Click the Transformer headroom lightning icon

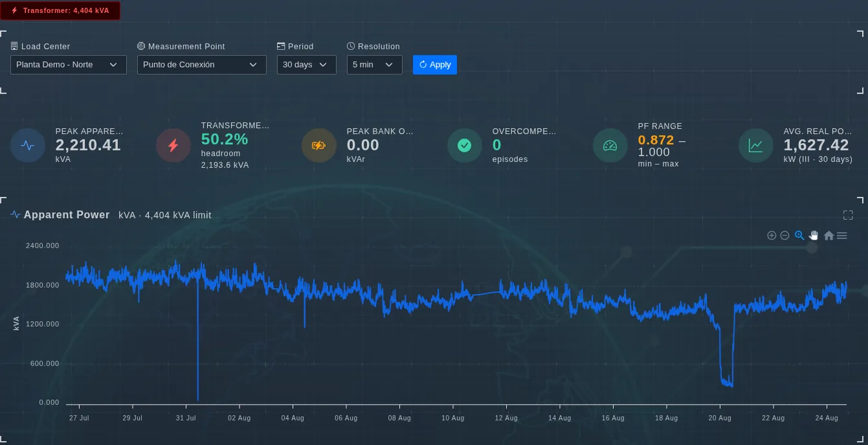point(173,146)
